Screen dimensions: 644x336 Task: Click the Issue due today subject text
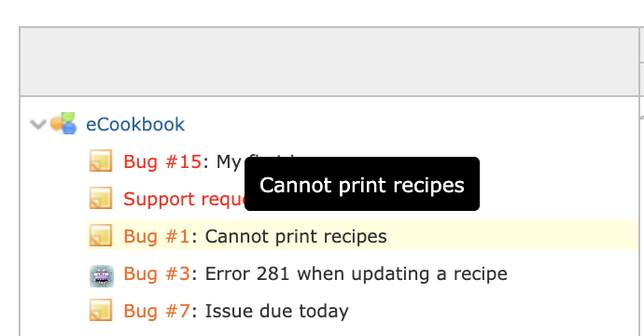coord(277,311)
